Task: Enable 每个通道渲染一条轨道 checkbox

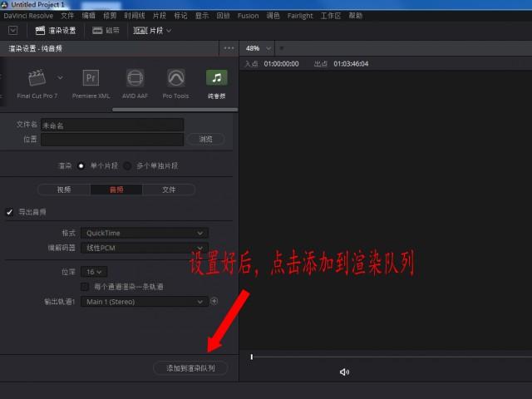Action: point(85,287)
